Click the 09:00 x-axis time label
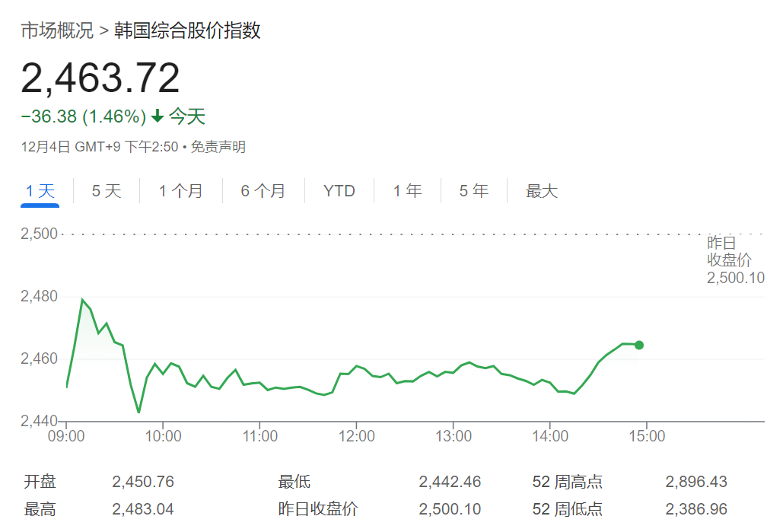 tap(66, 436)
